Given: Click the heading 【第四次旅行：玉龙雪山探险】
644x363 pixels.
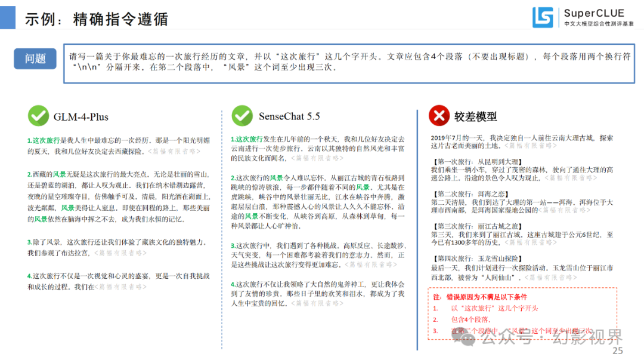Looking at the screenshot, I should click(x=477, y=259).
